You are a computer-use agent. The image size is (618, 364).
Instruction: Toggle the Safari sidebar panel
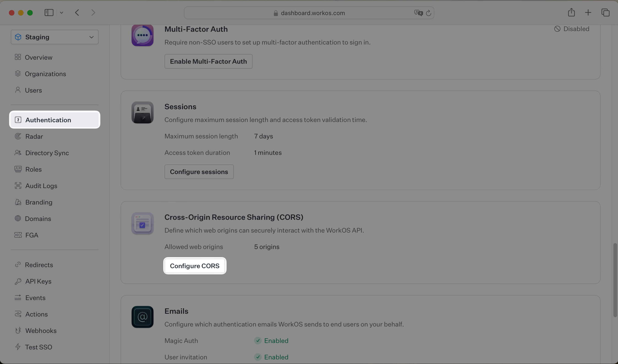click(x=49, y=13)
